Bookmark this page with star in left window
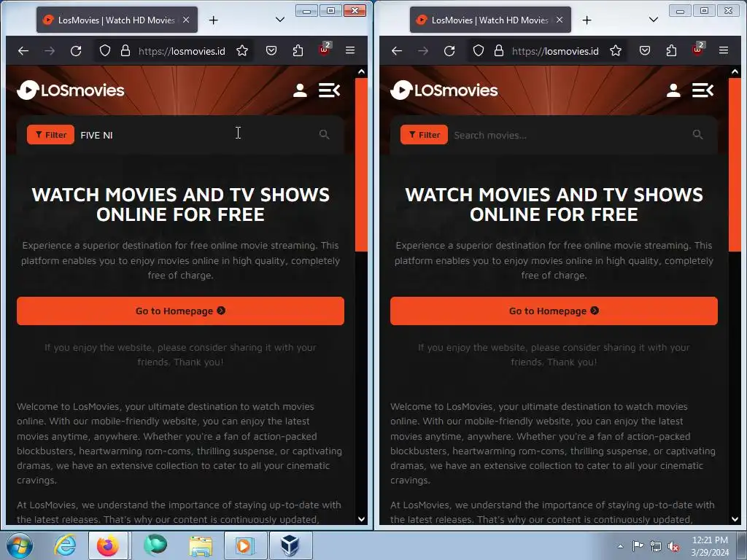Image resolution: width=747 pixels, height=560 pixels. click(242, 50)
